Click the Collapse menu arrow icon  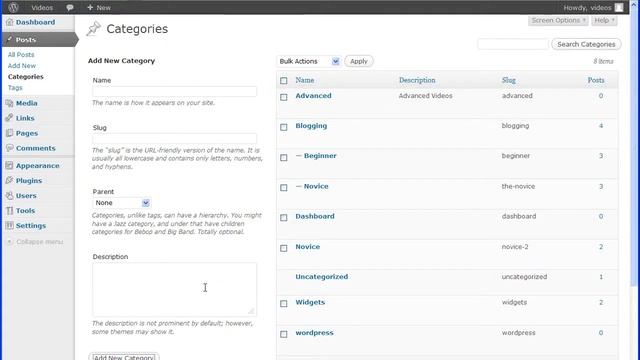click(9, 242)
